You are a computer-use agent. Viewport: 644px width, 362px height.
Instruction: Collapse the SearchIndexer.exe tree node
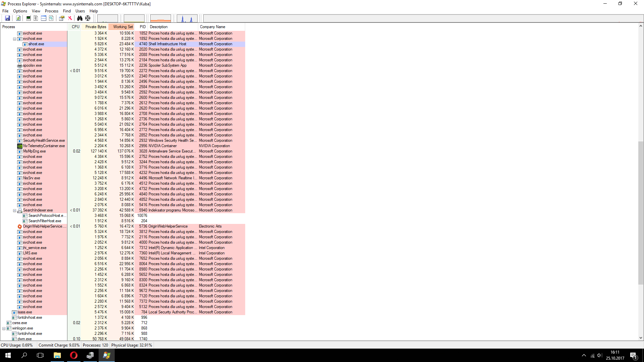(14, 210)
